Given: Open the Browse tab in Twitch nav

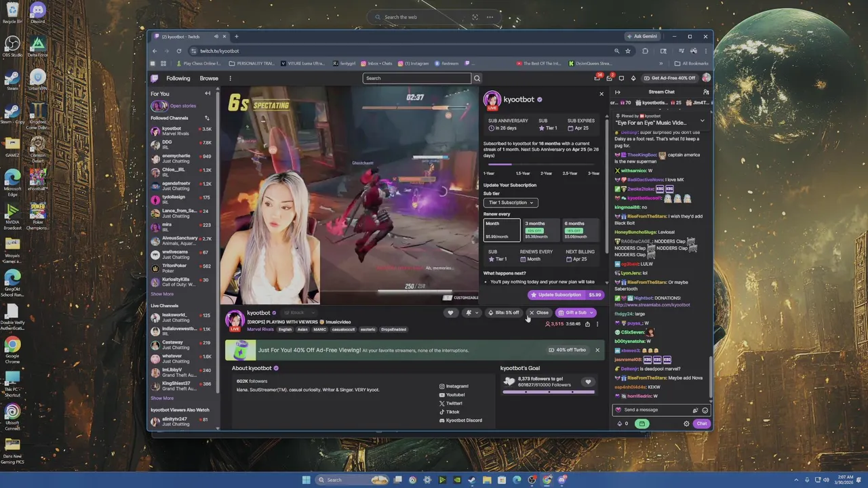Looking at the screenshot, I should (x=209, y=78).
